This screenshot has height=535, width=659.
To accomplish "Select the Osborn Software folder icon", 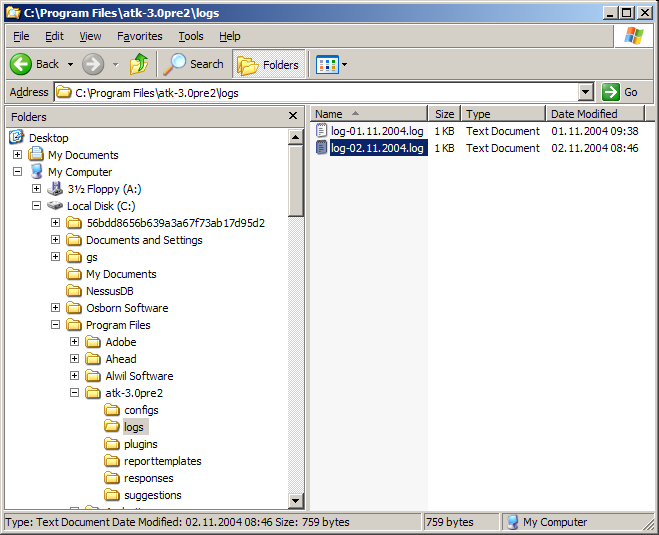I will 74,308.
